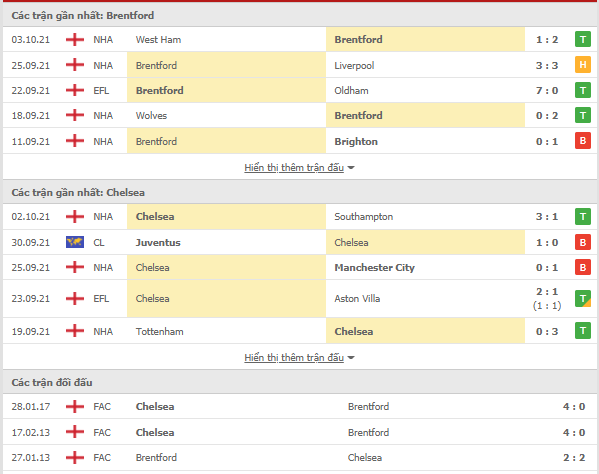Open the Brentford vs Liverpool 3:3 score
599x474 pixels.
coord(547,65)
